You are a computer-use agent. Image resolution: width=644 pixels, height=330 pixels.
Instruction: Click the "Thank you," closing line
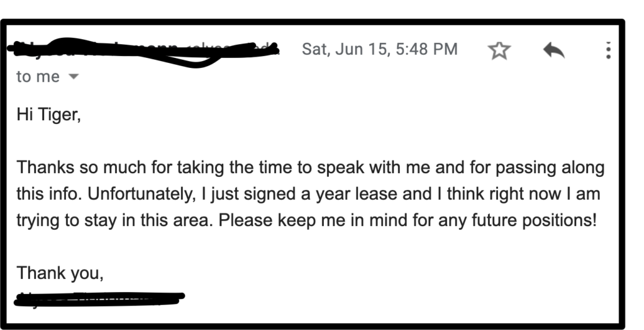click(x=60, y=273)
